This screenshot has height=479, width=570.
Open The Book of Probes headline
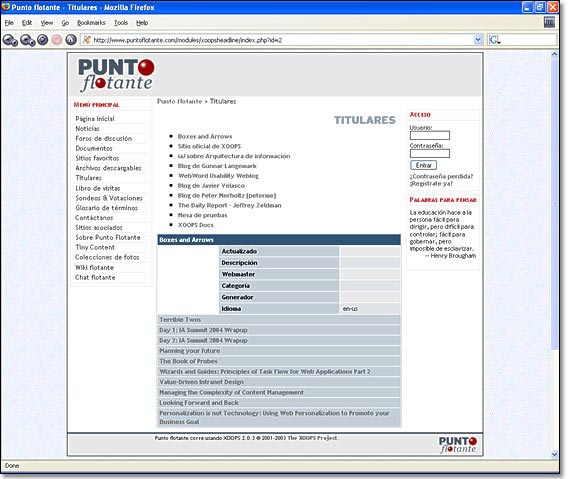click(x=188, y=361)
